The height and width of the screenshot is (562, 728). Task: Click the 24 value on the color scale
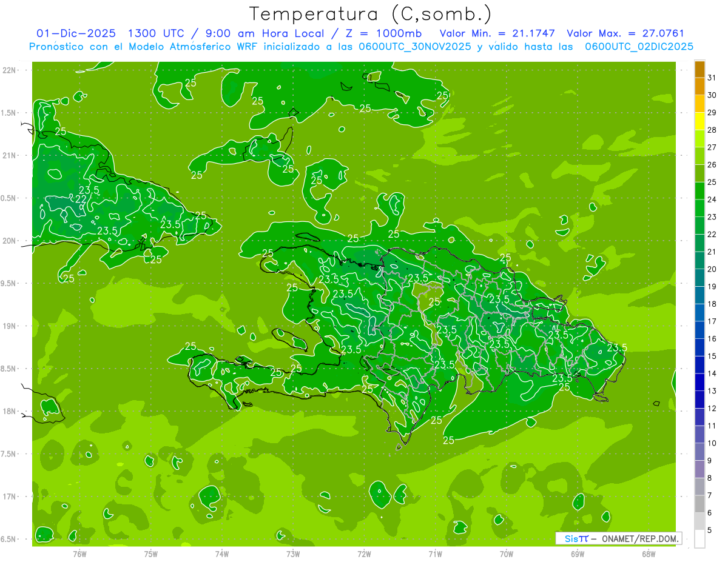pyautogui.click(x=712, y=199)
